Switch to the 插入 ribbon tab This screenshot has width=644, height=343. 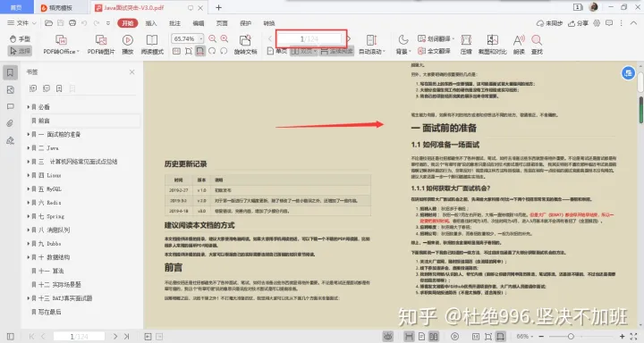coord(151,23)
